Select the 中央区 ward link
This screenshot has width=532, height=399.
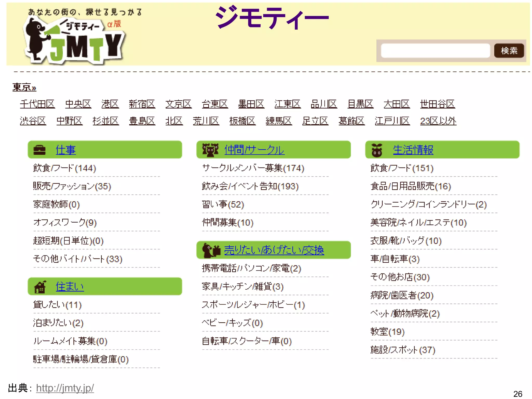point(78,104)
